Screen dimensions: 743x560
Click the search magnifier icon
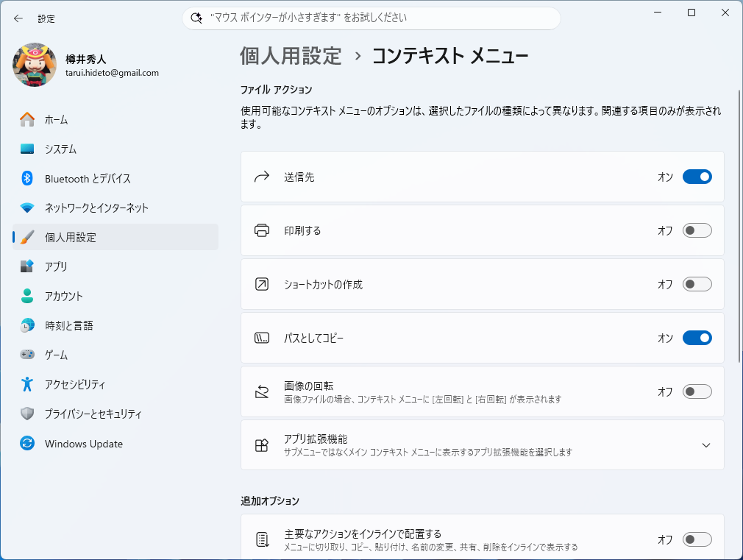pos(196,18)
